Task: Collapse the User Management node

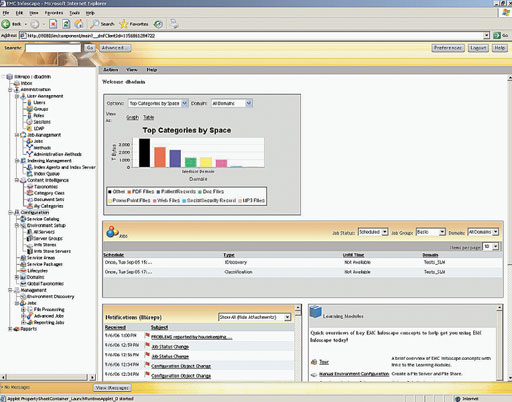Action: [x=17, y=96]
